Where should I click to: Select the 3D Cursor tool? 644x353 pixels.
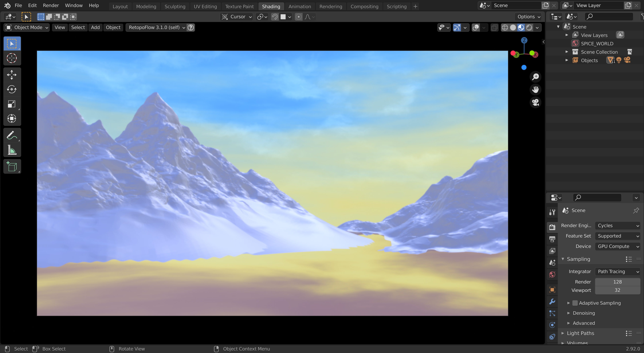pos(12,58)
